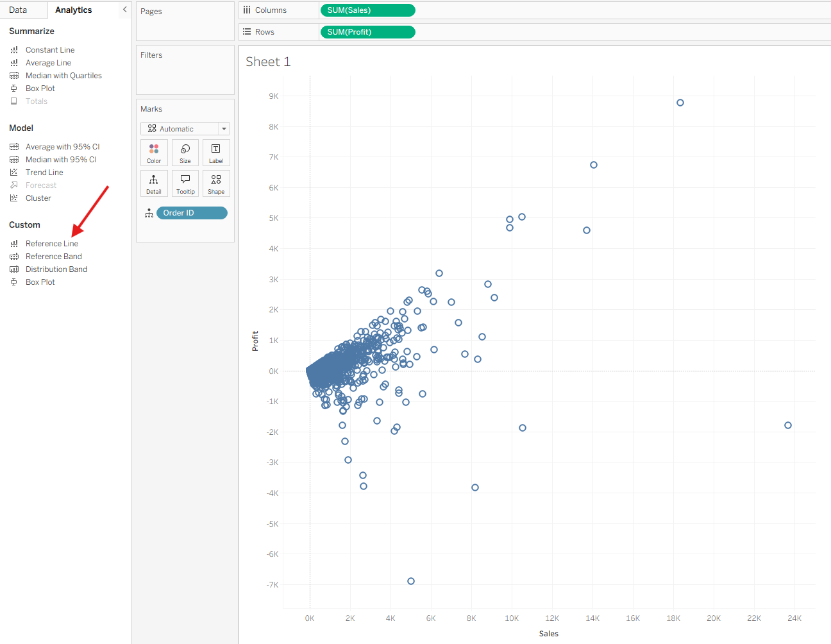This screenshot has width=831, height=644.
Task: Click the detail icon beside Order ID
Action: click(149, 213)
